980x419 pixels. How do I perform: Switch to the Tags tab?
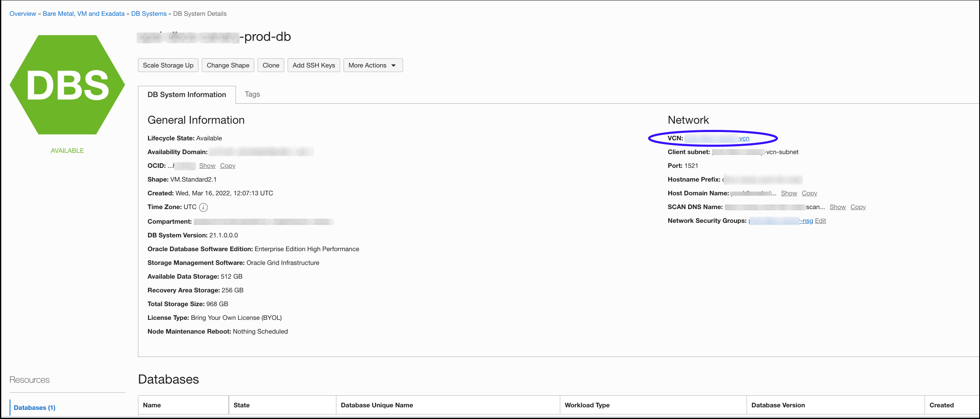252,94
